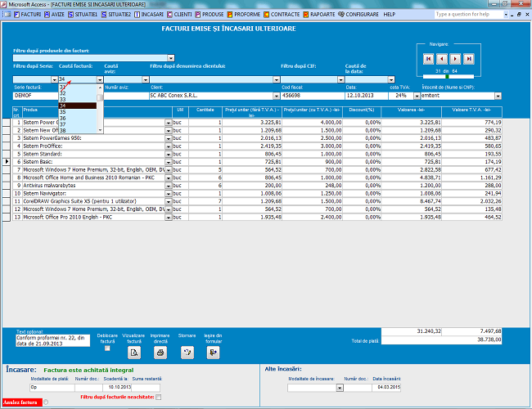Screen dimensions: 532x409
Task: Open the Modalitate de incasare dropdown
Action: (340, 388)
